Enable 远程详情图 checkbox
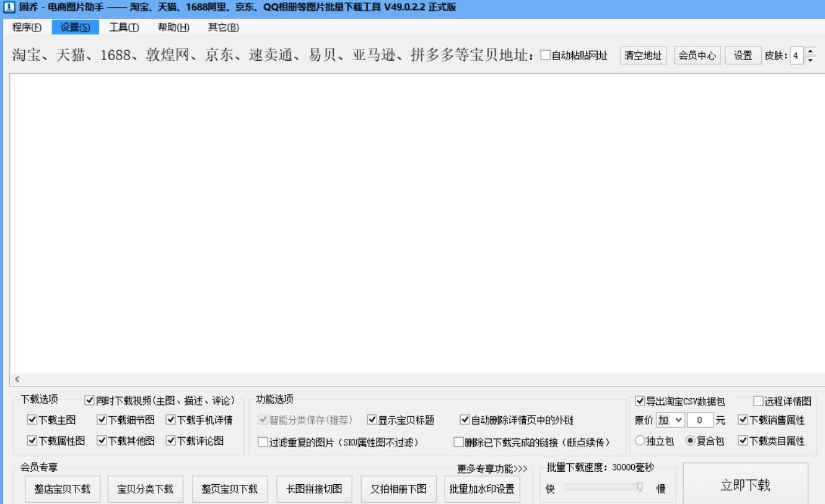Screen dimensions: 825x504 [x=758, y=401]
